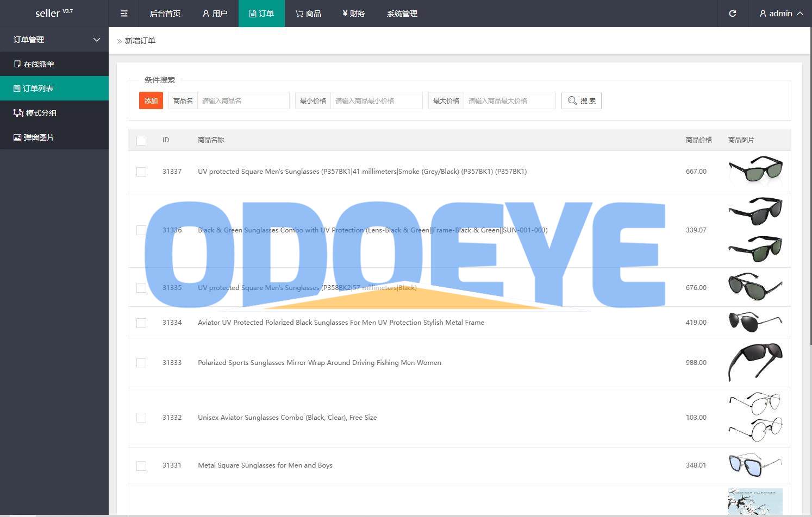The height and width of the screenshot is (517, 812).
Task: Select the 订单 tab in the top navigation
Action: pyautogui.click(x=261, y=14)
